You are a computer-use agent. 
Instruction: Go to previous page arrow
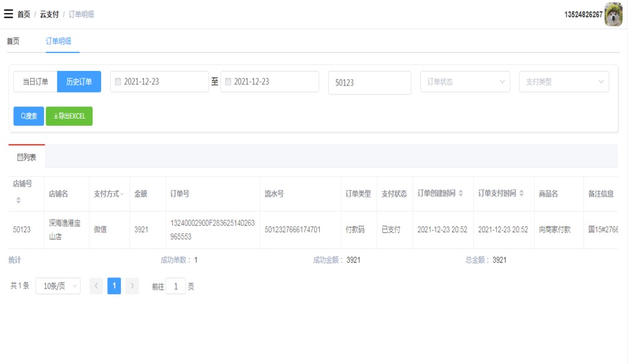coord(96,286)
